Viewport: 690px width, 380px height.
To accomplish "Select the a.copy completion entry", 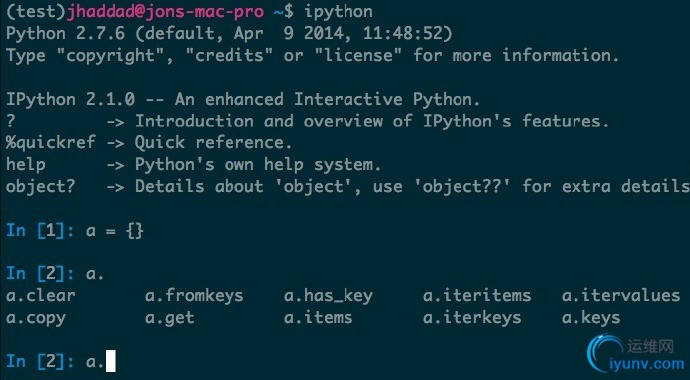I will [36, 318].
